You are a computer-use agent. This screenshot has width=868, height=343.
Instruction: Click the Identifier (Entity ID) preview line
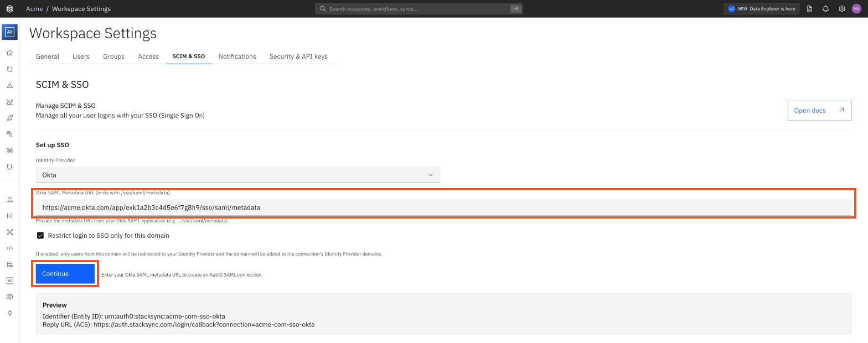134,316
